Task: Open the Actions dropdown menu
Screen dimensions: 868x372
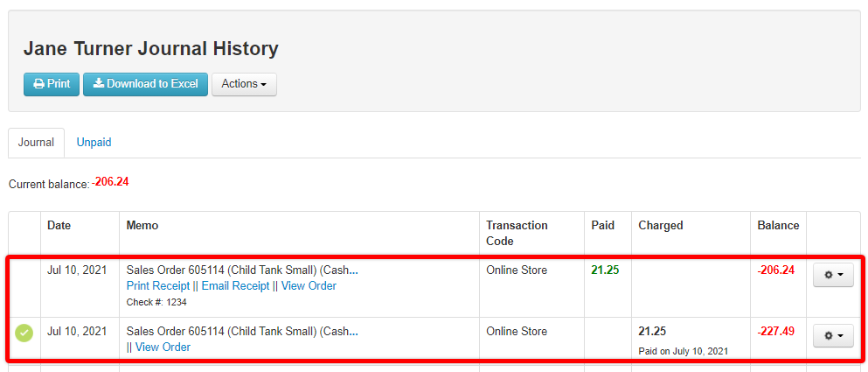Action: [244, 84]
